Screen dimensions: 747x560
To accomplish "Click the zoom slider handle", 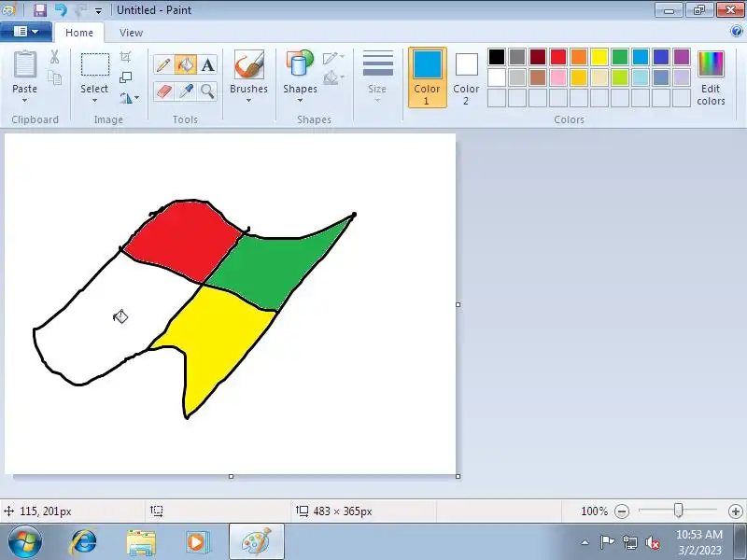I will point(678,511).
